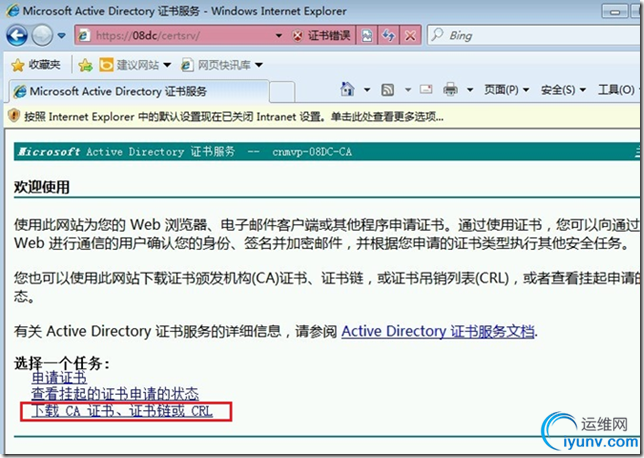The width and height of the screenshot is (644, 458).
Task: Click the address bar URL field
Action: pos(183,36)
